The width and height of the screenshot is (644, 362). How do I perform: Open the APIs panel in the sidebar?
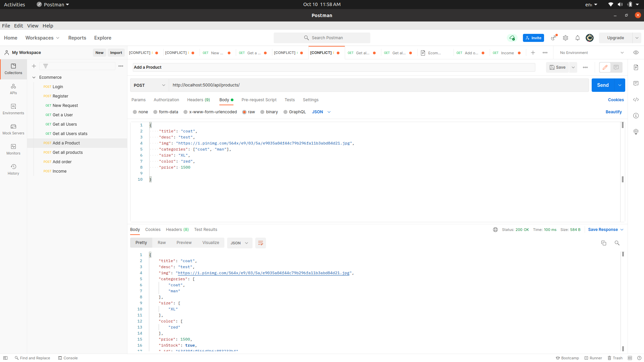point(13,89)
